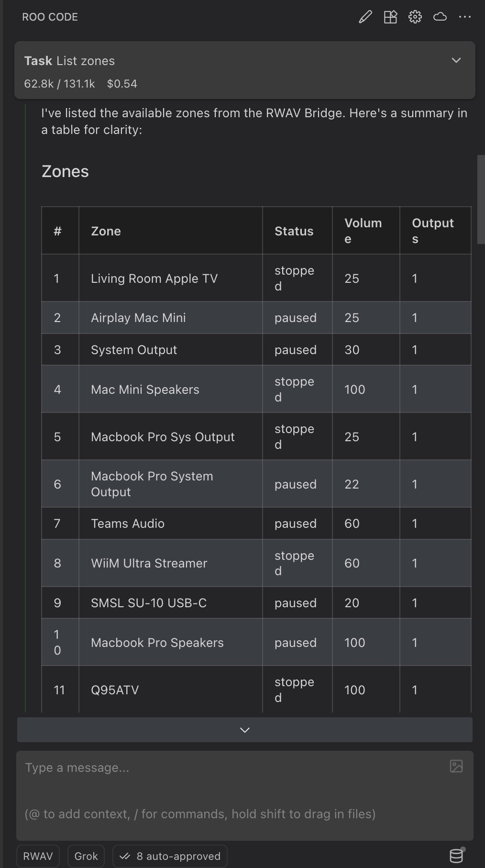485x868 pixels.
Task: Click the scroll-to-bottom chevron bar
Action: coord(244,730)
